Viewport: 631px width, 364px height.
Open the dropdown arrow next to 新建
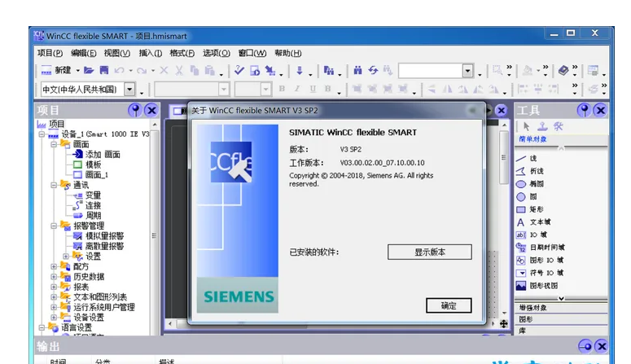[x=77, y=71]
